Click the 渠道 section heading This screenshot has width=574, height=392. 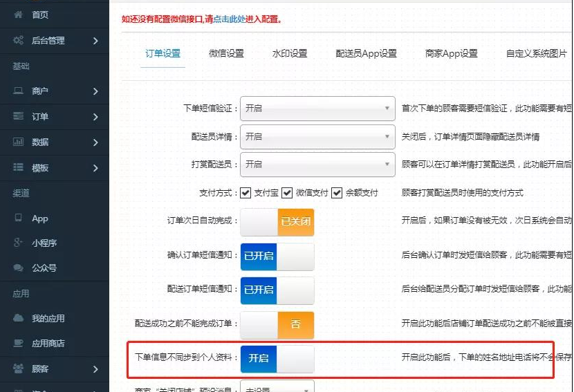[21, 193]
